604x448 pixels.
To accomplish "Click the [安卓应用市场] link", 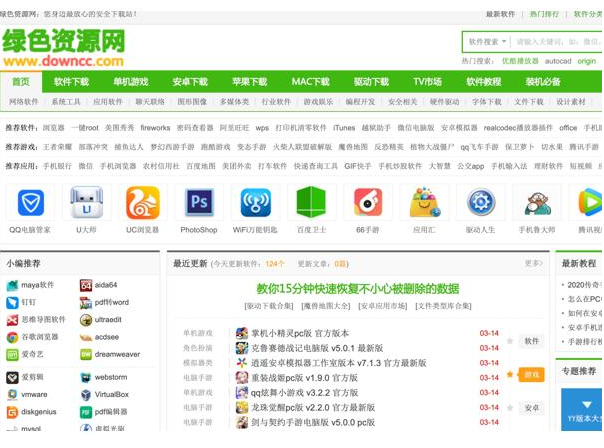I will pyautogui.click(x=383, y=306).
